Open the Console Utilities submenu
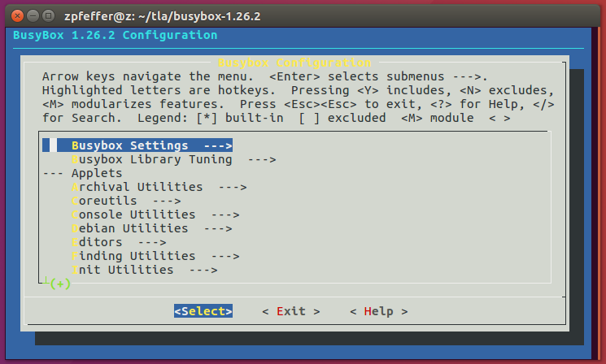The width and height of the screenshot is (606, 364). [x=155, y=214]
